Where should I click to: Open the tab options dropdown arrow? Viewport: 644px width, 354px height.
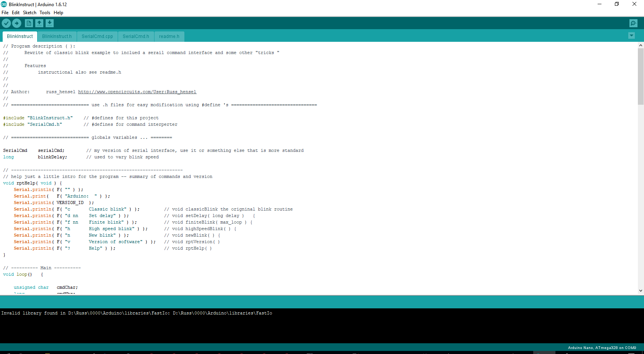[x=631, y=36]
